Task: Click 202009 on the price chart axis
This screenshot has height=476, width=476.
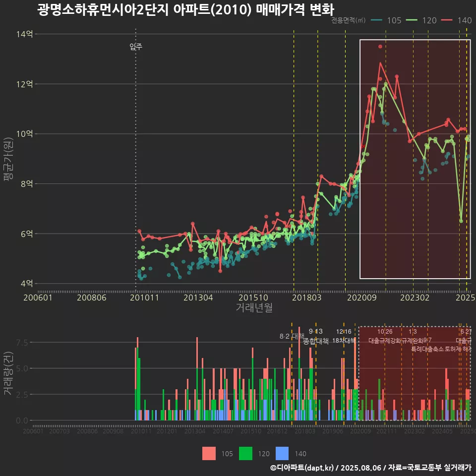Action: 362,297
